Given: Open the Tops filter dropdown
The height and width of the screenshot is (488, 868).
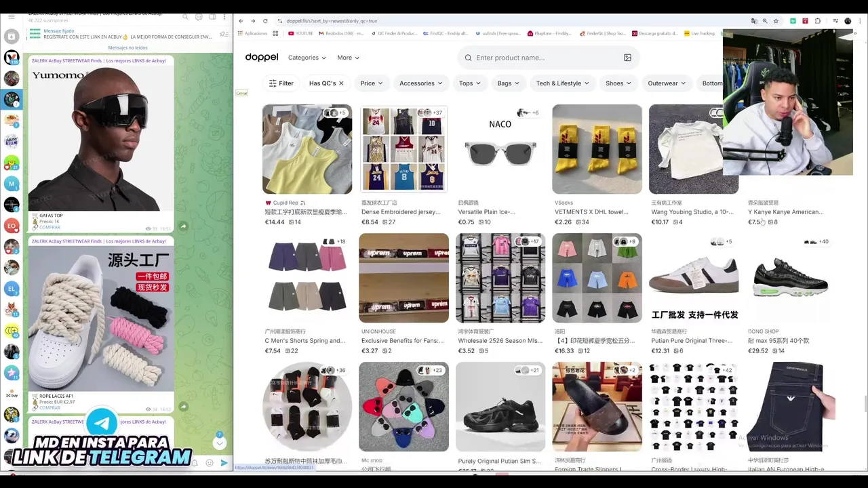Looking at the screenshot, I should (x=470, y=83).
